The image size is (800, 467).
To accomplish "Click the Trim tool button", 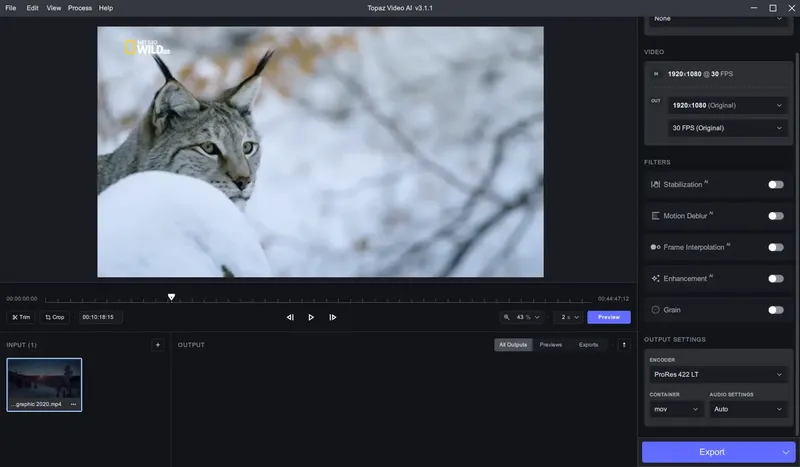I will (21, 317).
